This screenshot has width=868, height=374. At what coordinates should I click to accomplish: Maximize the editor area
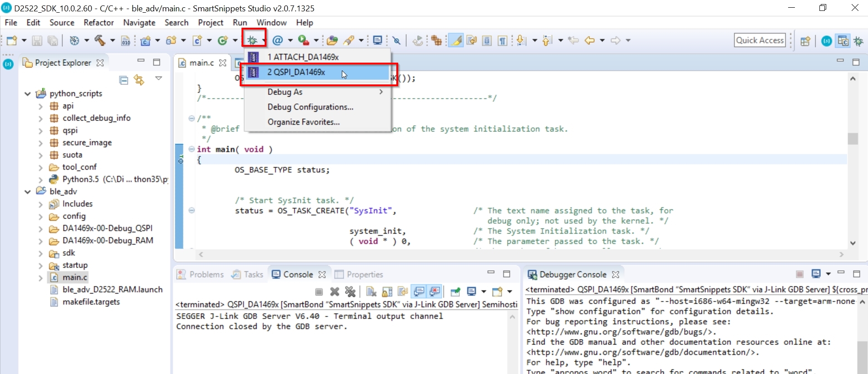[x=856, y=62]
